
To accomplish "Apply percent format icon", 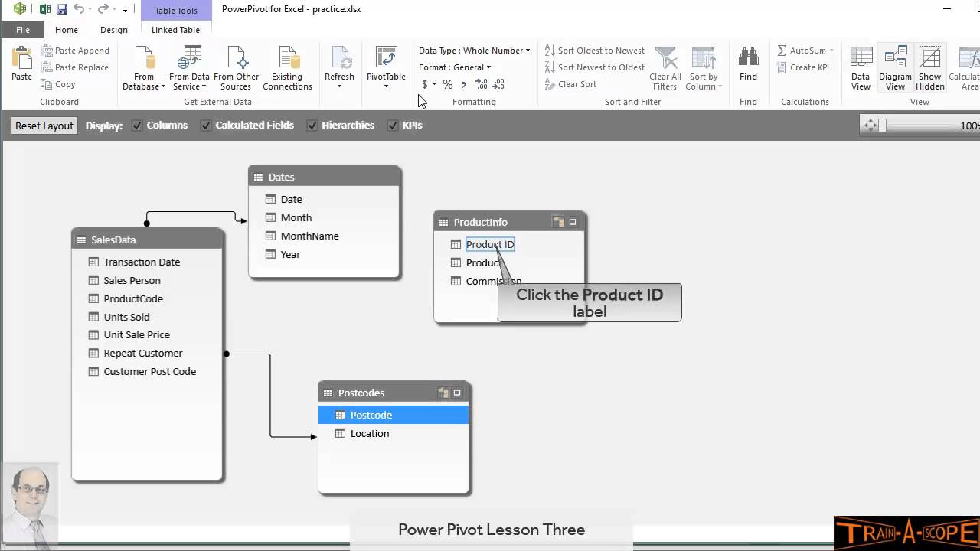I will (x=447, y=84).
